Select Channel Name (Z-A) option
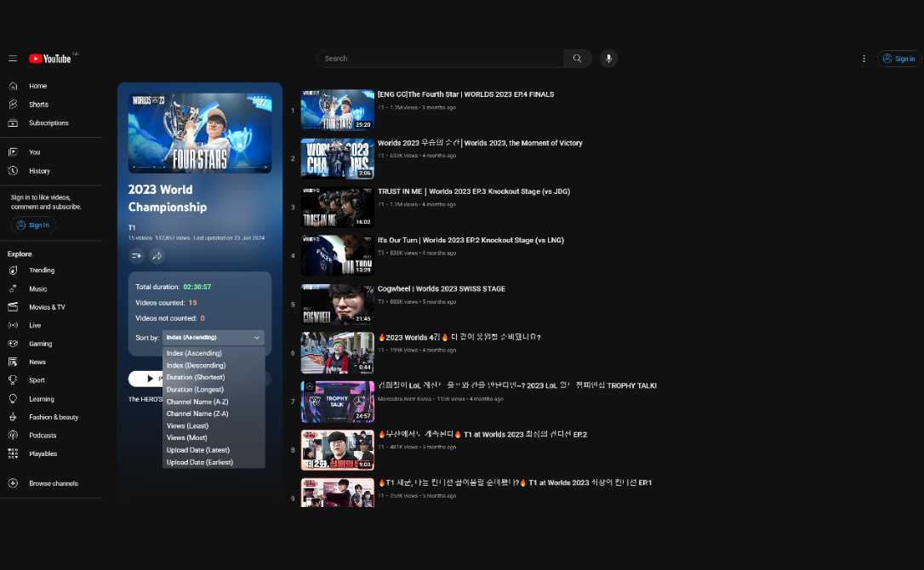924x570 pixels. click(x=214, y=413)
